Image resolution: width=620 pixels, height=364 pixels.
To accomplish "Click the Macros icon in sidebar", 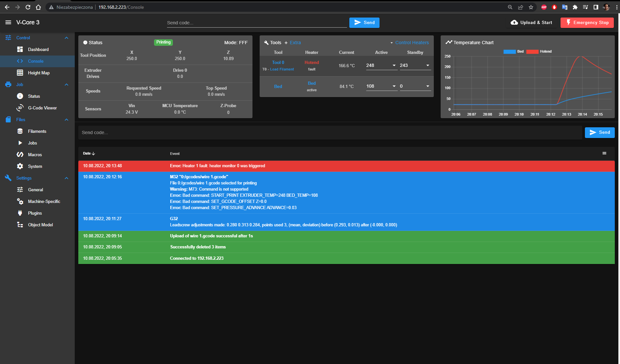I will tap(20, 155).
